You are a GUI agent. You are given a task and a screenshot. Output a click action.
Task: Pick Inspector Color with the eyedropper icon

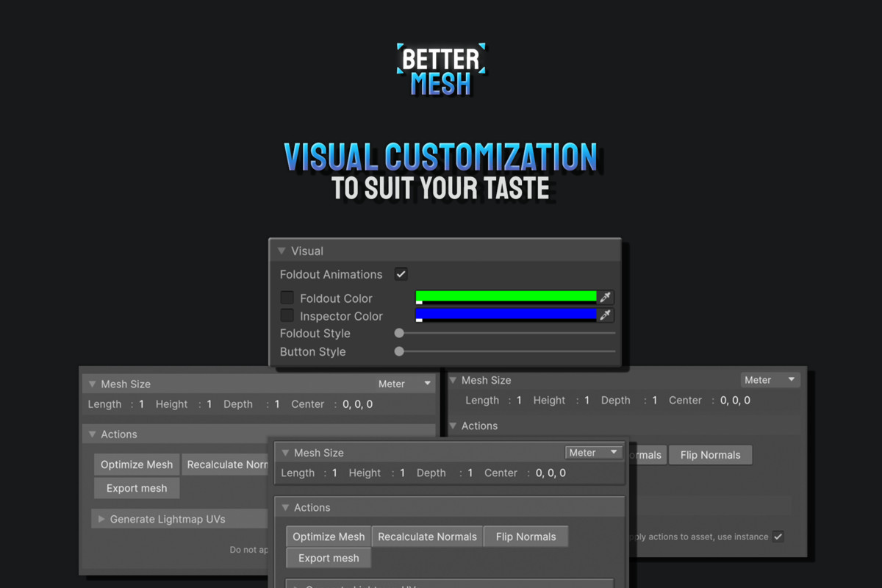[x=606, y=315]
